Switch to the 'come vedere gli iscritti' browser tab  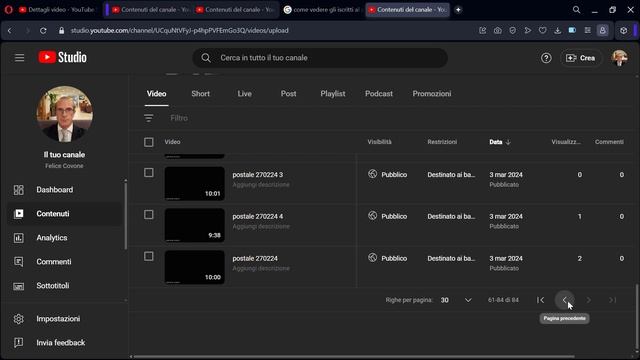(322, 10)
